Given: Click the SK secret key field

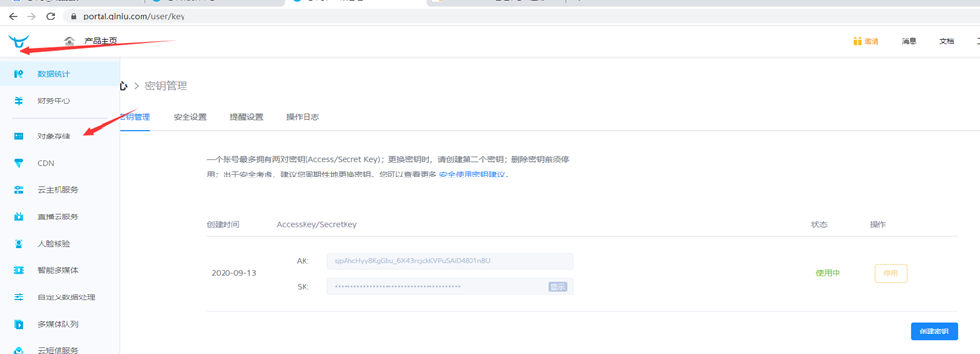Looking at the screenshot, I should [449, 287].
